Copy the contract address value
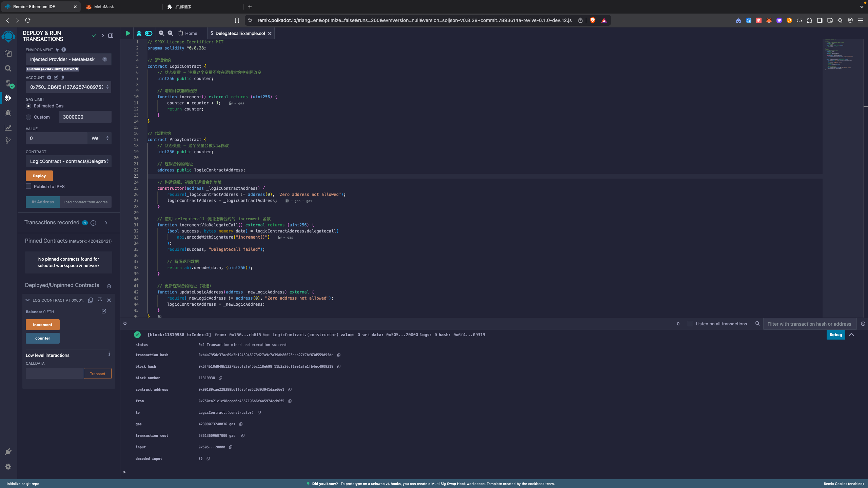Image resolution: width=868 pixels, height=488 pixels. [x=290, y=389]
